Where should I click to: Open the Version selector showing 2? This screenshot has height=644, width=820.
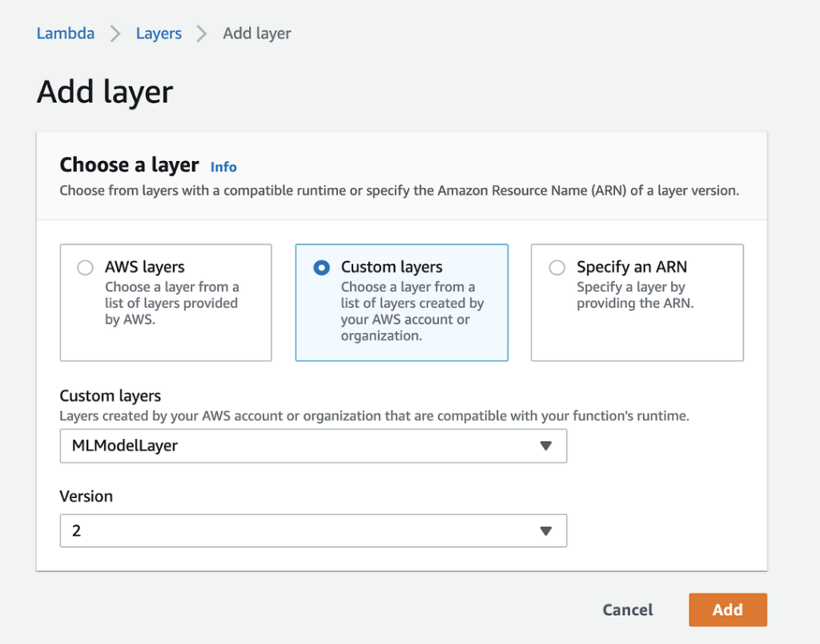[312, 530]
